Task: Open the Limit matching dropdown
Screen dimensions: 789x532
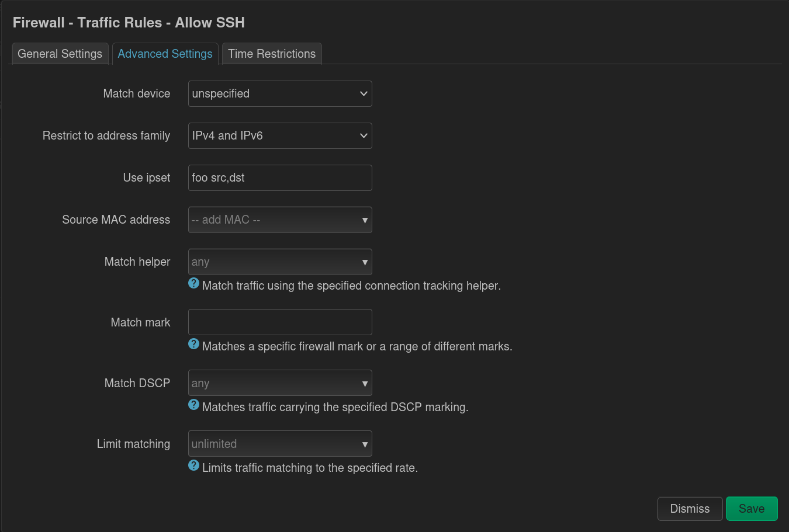Action: 280,443
